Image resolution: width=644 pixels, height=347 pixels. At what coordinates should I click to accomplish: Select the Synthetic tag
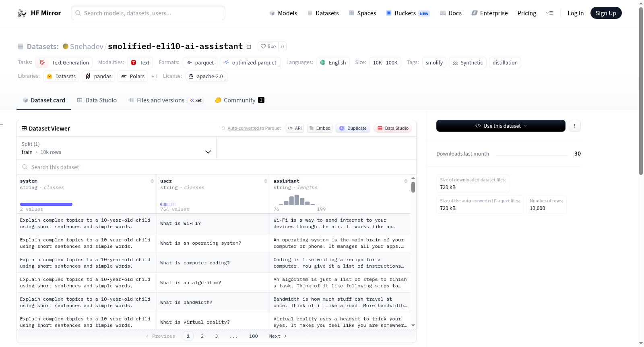[467, 62]
